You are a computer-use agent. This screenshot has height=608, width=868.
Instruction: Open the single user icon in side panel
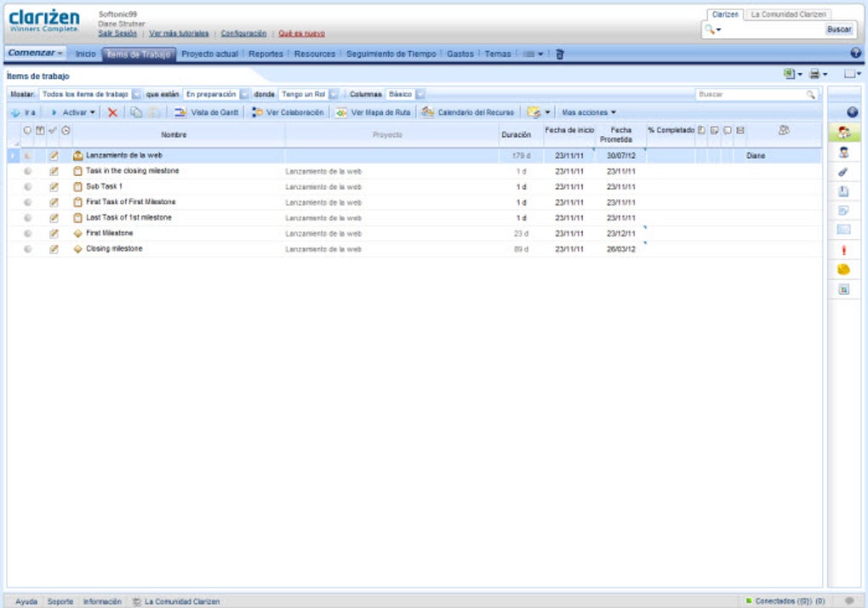coord(843,152)
